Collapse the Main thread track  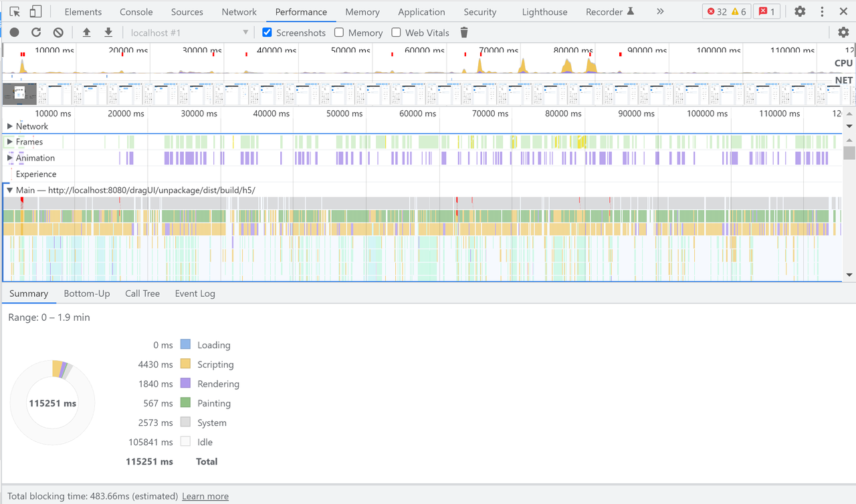[10, 190]
